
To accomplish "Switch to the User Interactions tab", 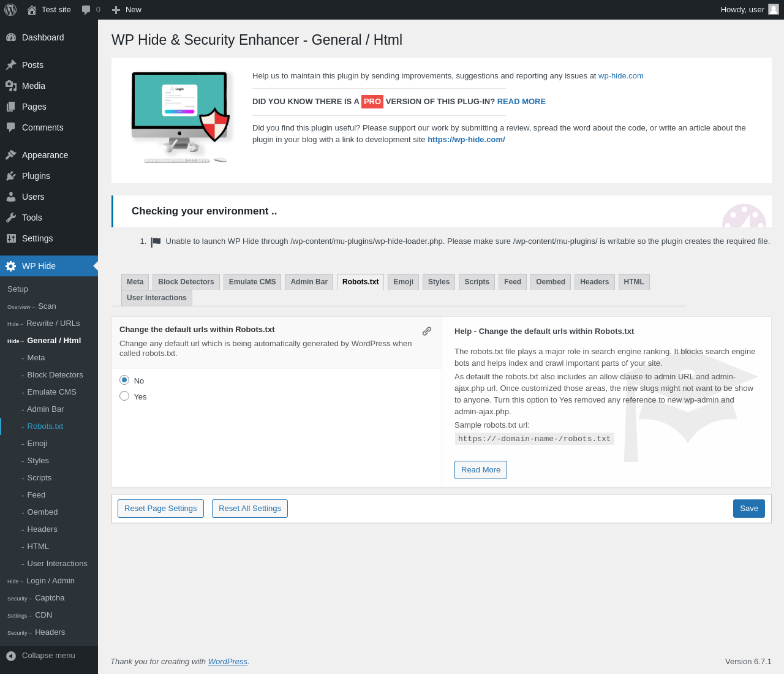I will (157, 298).
